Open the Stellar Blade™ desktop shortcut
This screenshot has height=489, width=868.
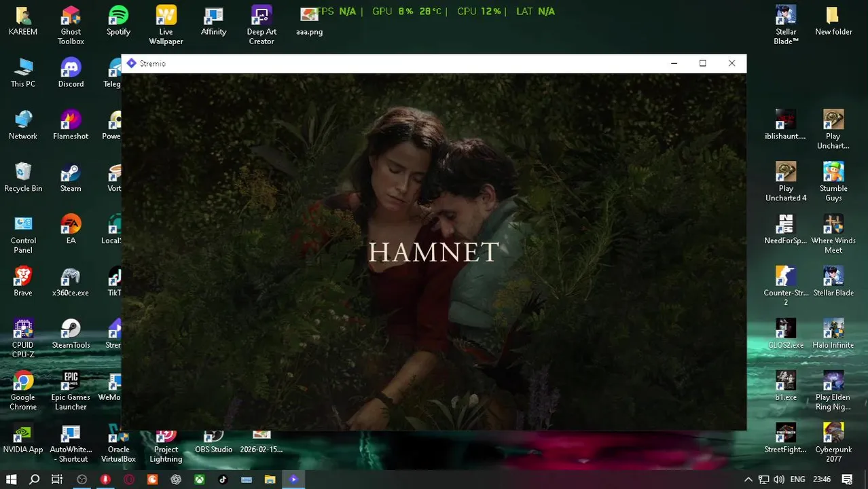786,26
